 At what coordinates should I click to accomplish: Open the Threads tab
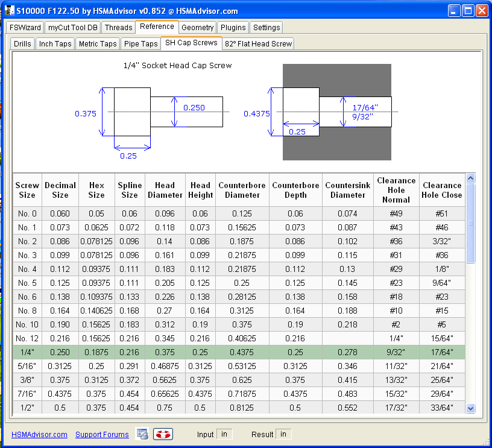click(x=118, y=28)
